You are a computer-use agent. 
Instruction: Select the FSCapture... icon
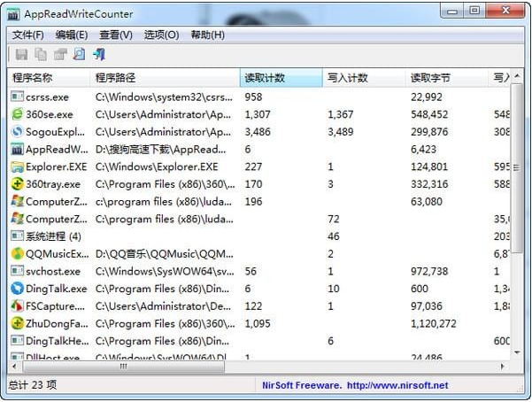[x=17, y=305]
